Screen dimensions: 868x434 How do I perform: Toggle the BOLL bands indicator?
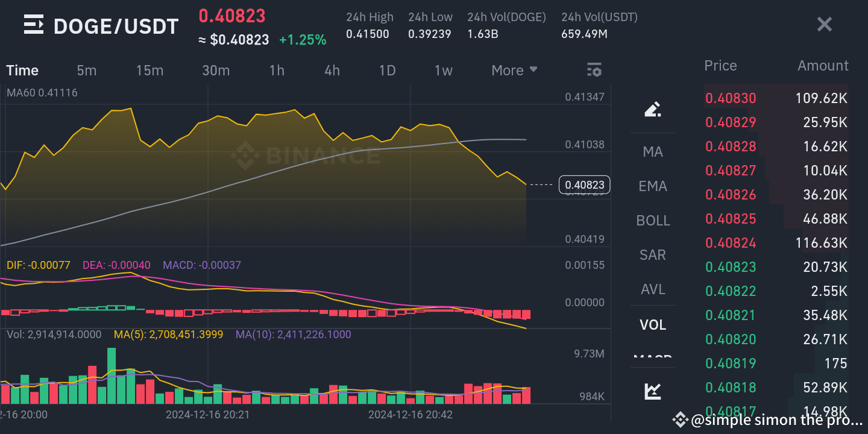coord(653,220)
